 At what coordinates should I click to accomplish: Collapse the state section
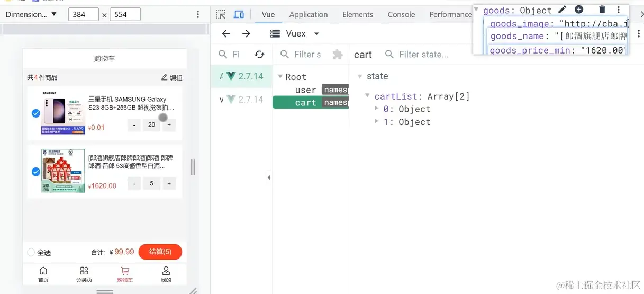360,76
